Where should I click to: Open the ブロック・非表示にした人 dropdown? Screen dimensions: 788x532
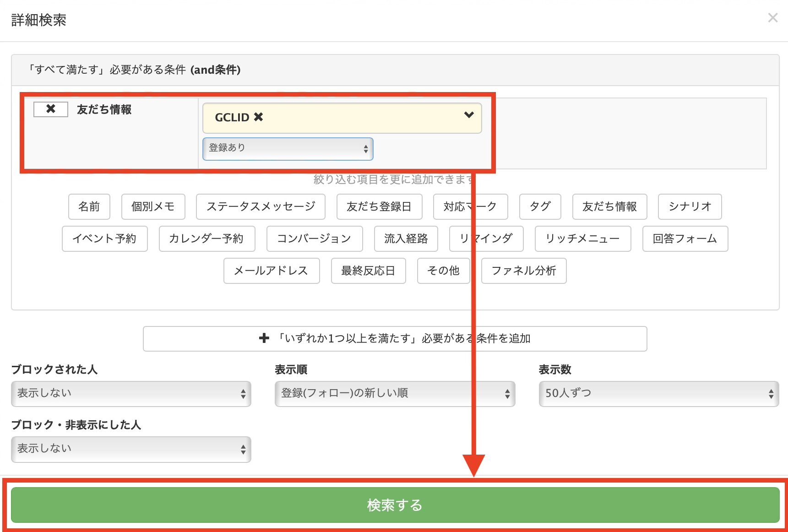(131, 449)
